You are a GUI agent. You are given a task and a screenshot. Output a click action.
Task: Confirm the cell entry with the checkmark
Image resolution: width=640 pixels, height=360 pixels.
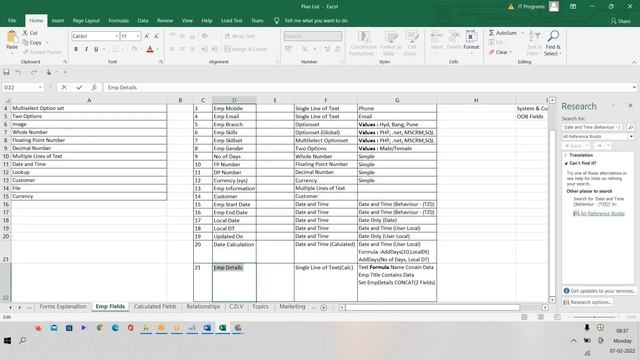click(79, 87)
